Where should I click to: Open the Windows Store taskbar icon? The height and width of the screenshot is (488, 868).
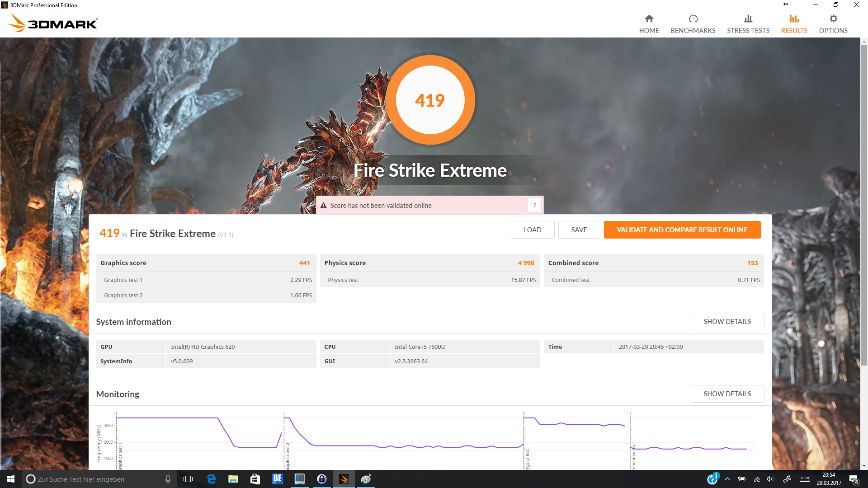click(x=255, y=479)
